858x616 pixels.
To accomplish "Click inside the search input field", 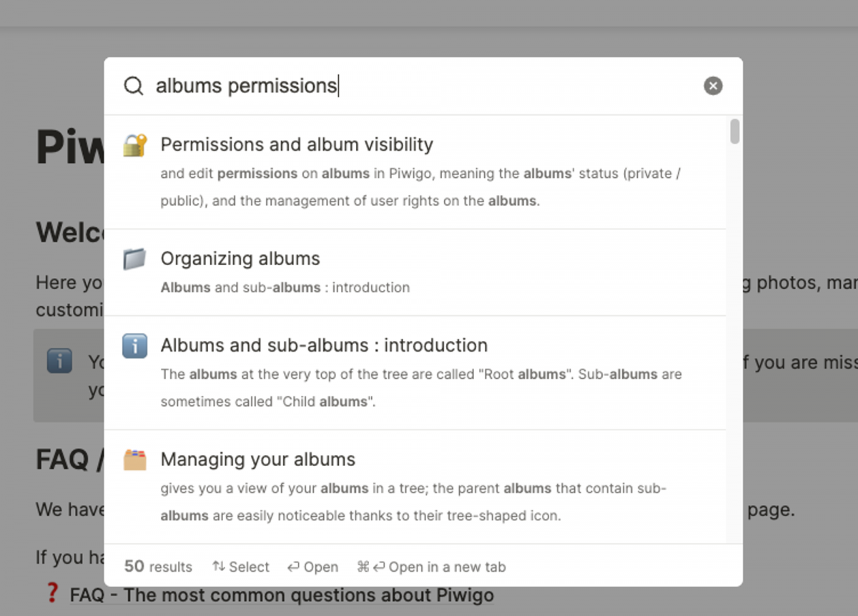I will 357,85.
